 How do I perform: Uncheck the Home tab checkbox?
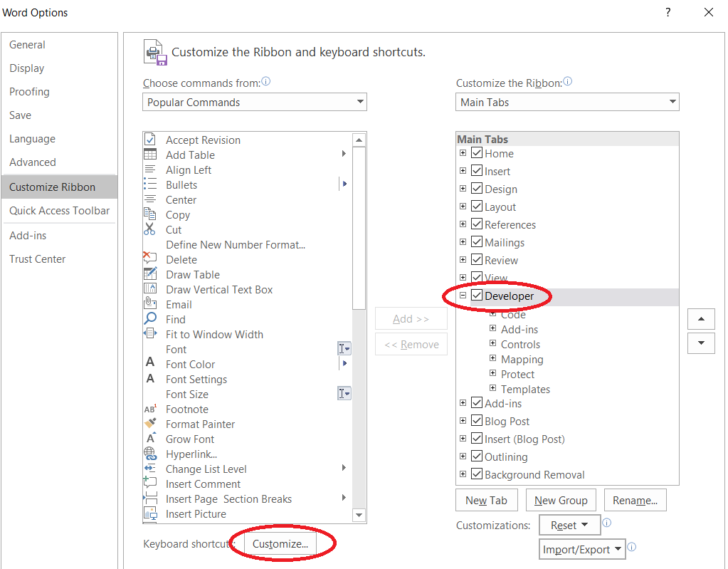pyautogui.click(x=477, y=152)
